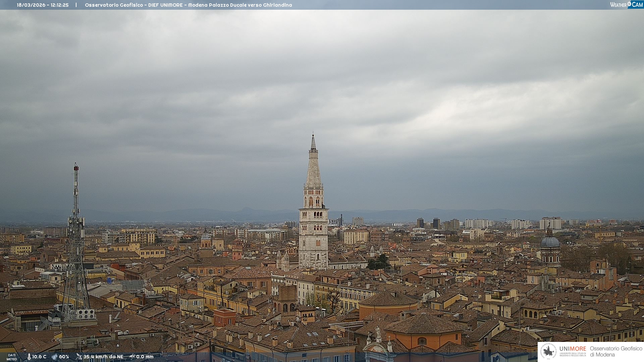The height and width of the screenshot is (362, 644).
Task: Click the 0.0 mm rainfall reading
Action: point(145,357)
